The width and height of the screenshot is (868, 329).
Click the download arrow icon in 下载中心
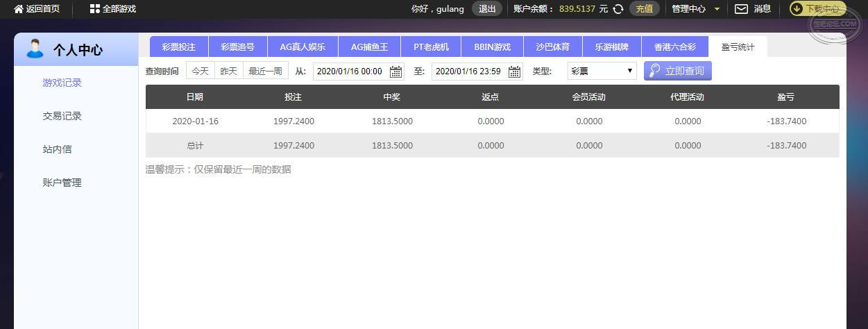[797, 9]
